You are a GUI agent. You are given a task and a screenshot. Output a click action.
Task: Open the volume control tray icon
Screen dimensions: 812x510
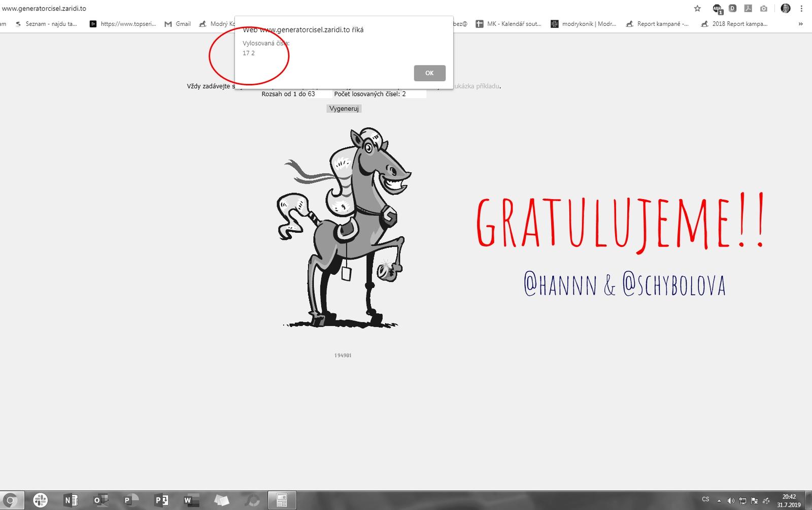tap(731, 500)
